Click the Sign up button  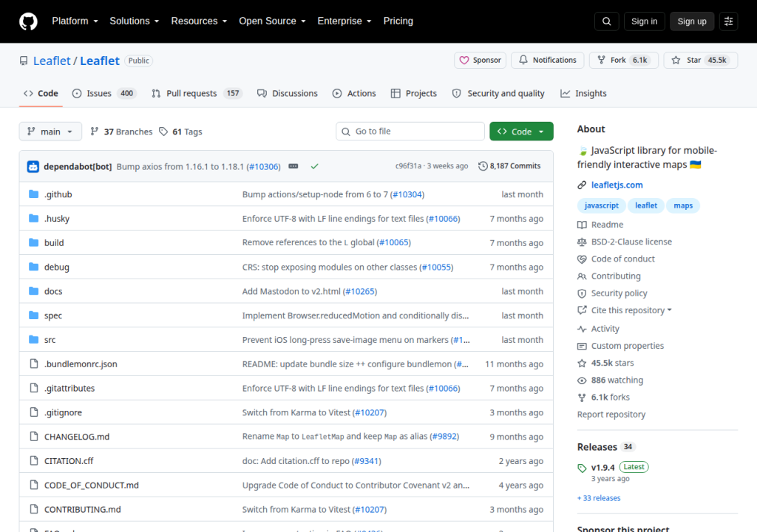click(x=692, y=21)
